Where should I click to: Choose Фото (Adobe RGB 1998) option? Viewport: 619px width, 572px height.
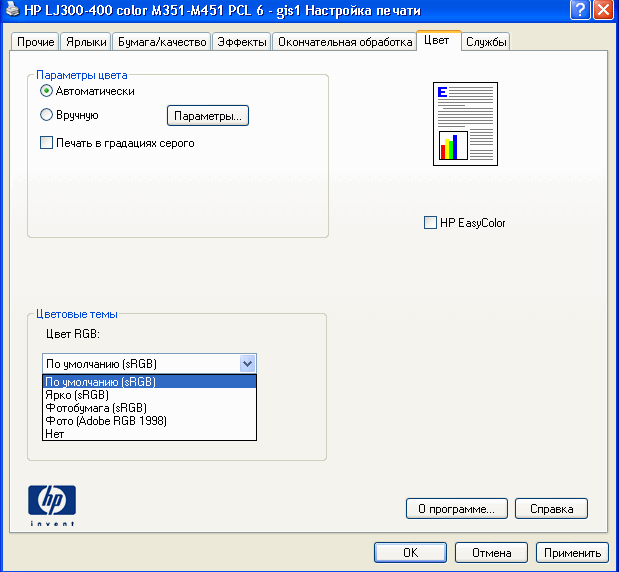[x=149, y=421]
